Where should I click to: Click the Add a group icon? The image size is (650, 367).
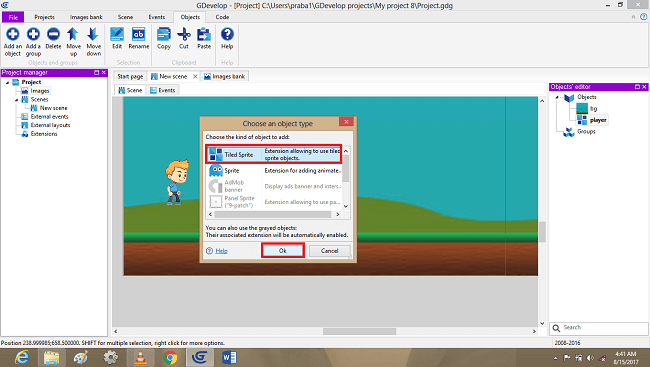click(x=33, y=34)
